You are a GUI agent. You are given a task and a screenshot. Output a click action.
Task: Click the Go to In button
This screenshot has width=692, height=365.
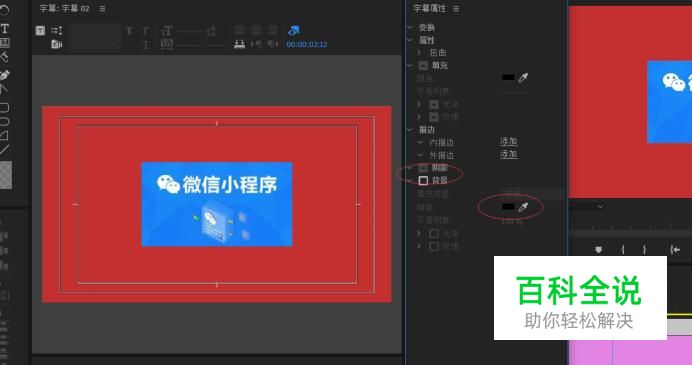click(x=675, y=250)
